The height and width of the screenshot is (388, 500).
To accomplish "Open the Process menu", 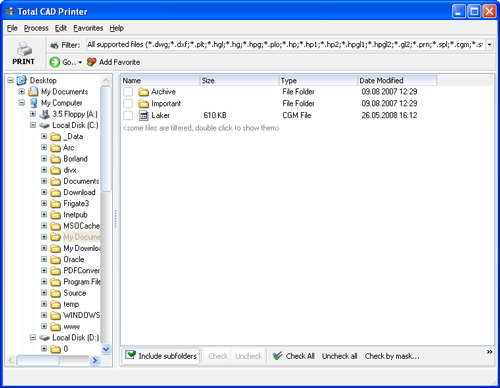I will pyautogui.click(x=36, y=28).
